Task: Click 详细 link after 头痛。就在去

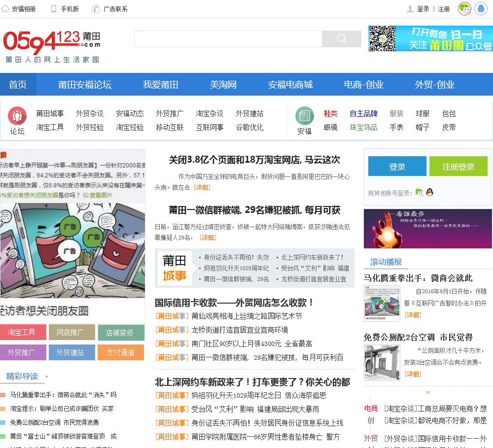Action: 202,187
